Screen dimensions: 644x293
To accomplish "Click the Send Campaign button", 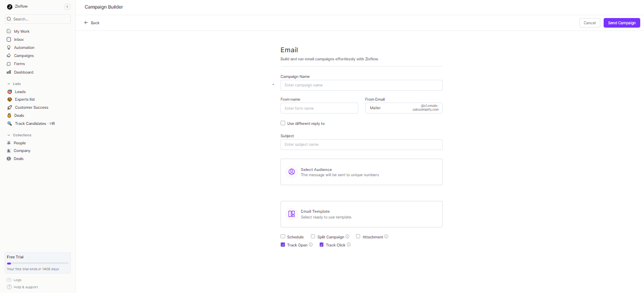I will pyautogui.click(x=622, y=23).
